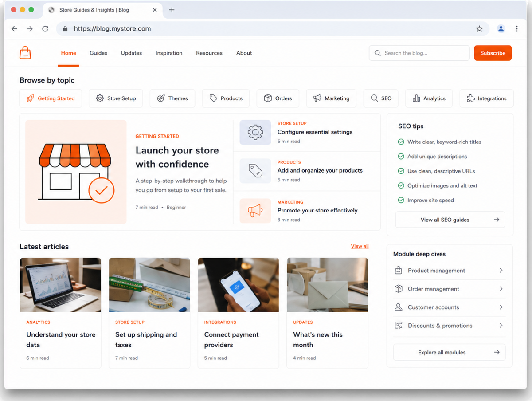The height and width of the screenshot is (401, 532).
Task: Bookmark this page with the star icon
Action: (x=479, y=29)
